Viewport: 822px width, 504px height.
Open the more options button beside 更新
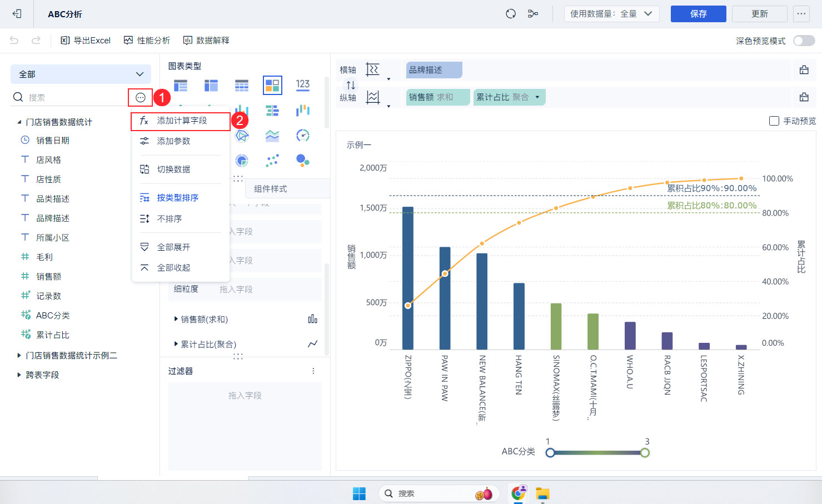coord(801,14)
